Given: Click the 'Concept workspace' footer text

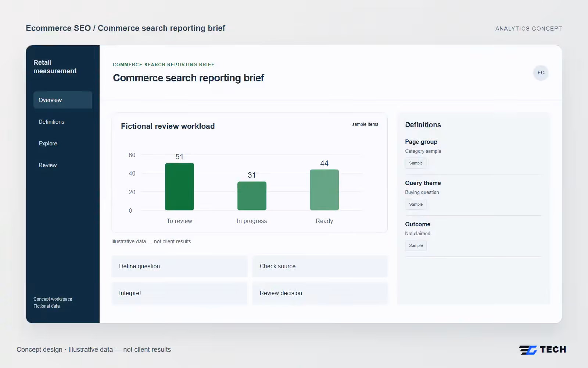Looking at the screenshot, I should 53,299.
